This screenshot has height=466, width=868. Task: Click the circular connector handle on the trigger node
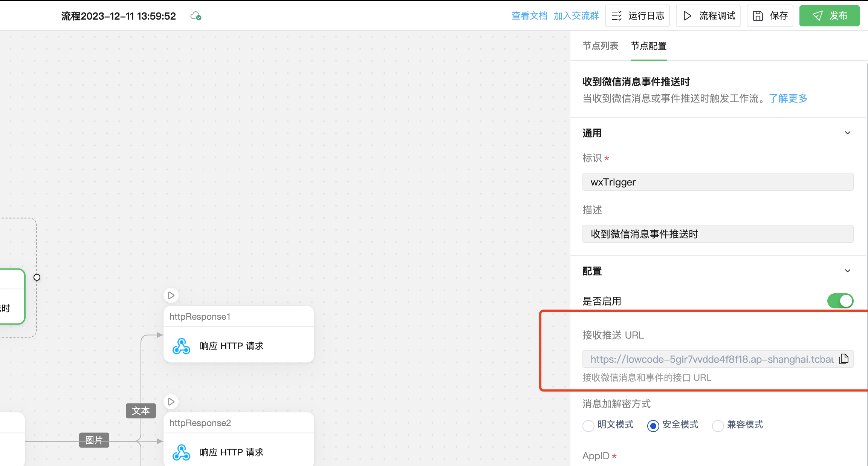(37, 277)
